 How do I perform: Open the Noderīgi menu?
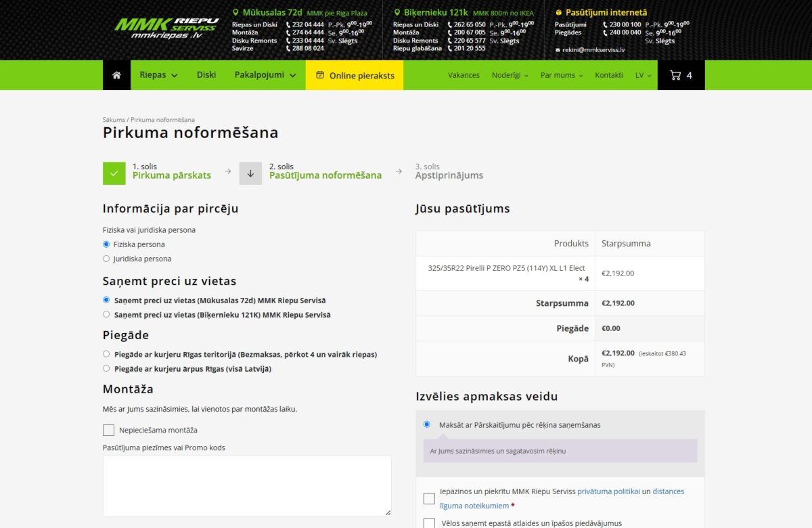[x=507, y=74]
